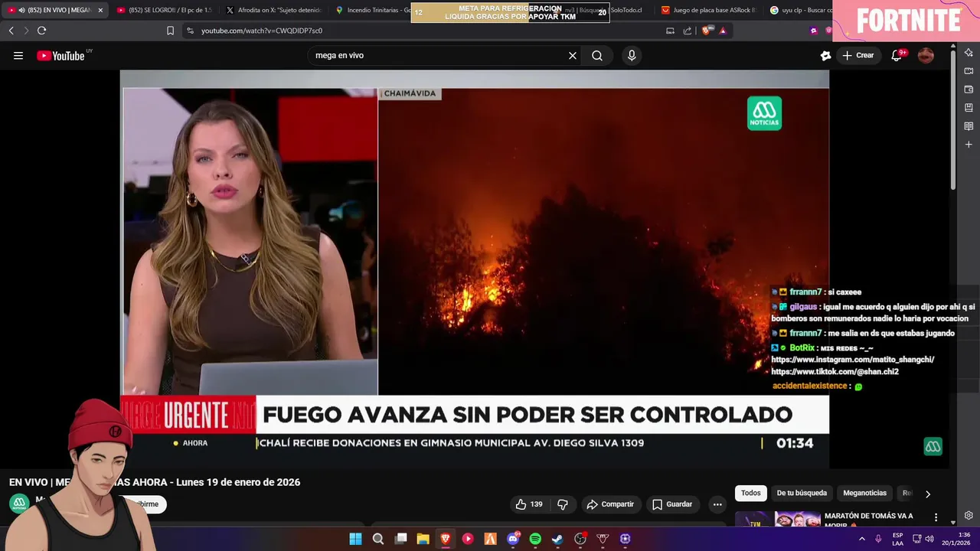This screenshot has height=551, width=980.
Task: Switch to the '(852) SE LOGRO!!' tab
Action: click(164, 10)
